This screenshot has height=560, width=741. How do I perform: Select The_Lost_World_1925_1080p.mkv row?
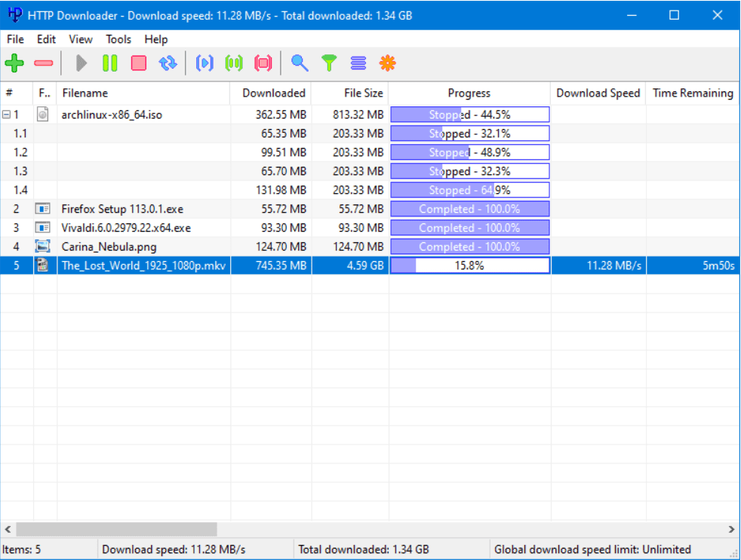370,266
